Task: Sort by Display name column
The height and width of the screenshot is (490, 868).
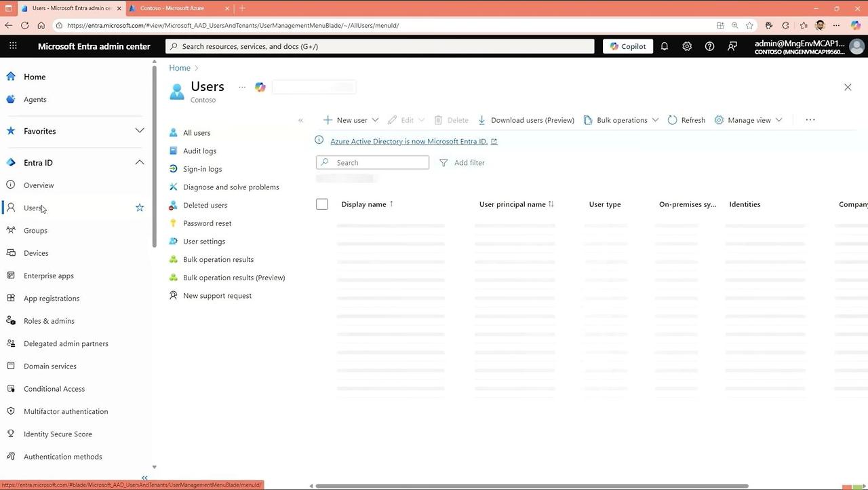Action: click(364, 204)
